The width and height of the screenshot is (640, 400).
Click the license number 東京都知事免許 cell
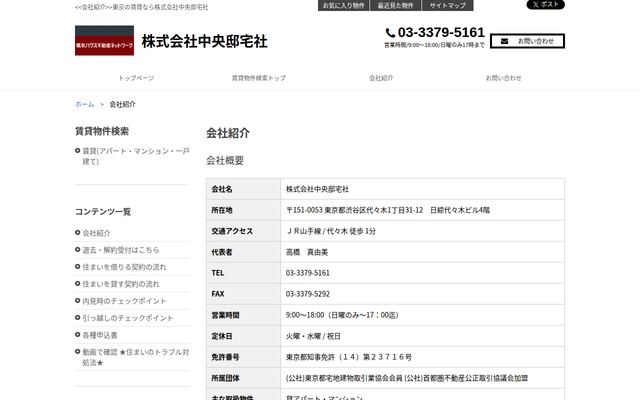point(423,357)
